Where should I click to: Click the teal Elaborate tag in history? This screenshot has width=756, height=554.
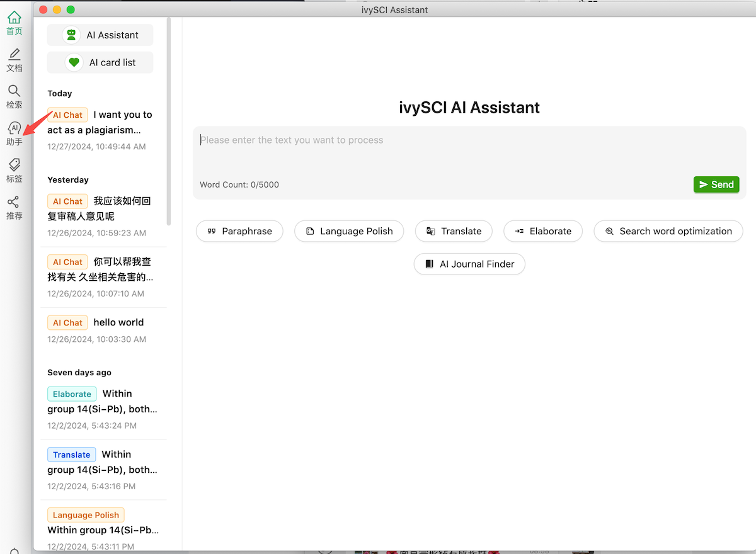click(72, 394)
